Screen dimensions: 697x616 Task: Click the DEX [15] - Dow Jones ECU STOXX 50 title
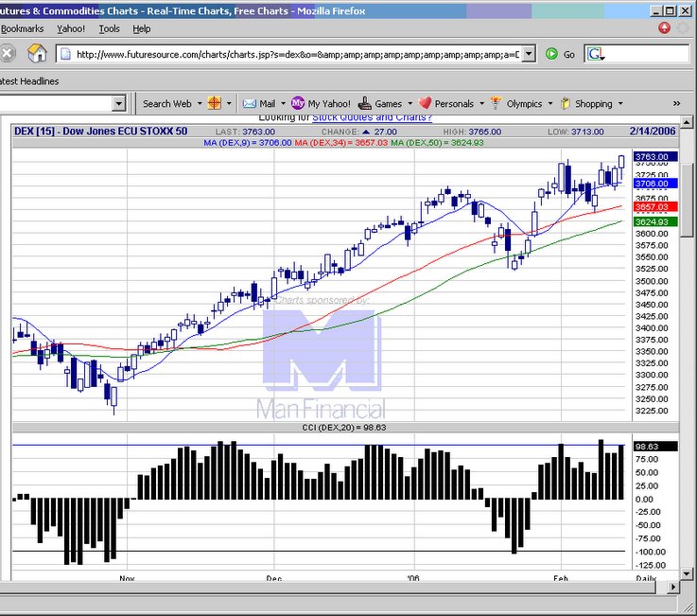coord(101,132)
